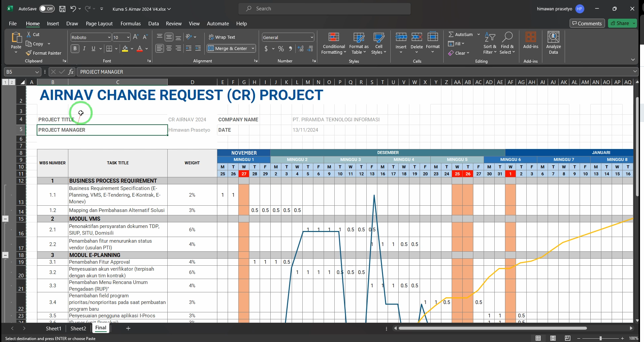Click the Format Painter brush icon

(29, 53)
